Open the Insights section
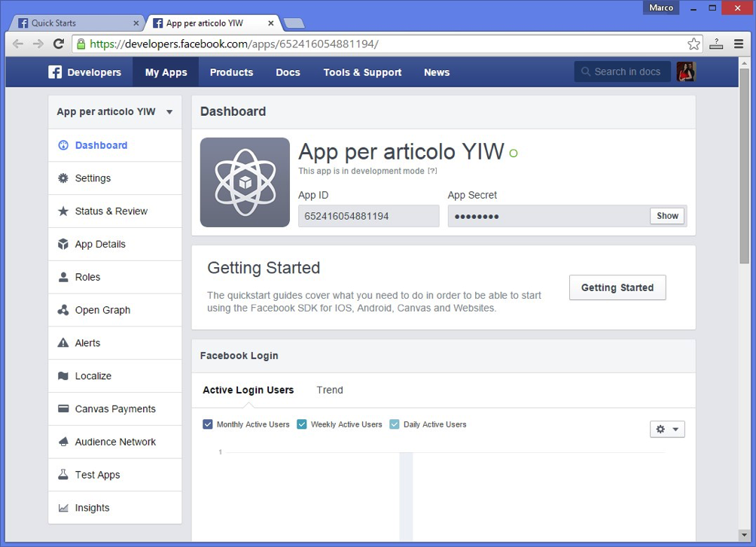This screenshot has width=756, height=547. pos(114,507)
